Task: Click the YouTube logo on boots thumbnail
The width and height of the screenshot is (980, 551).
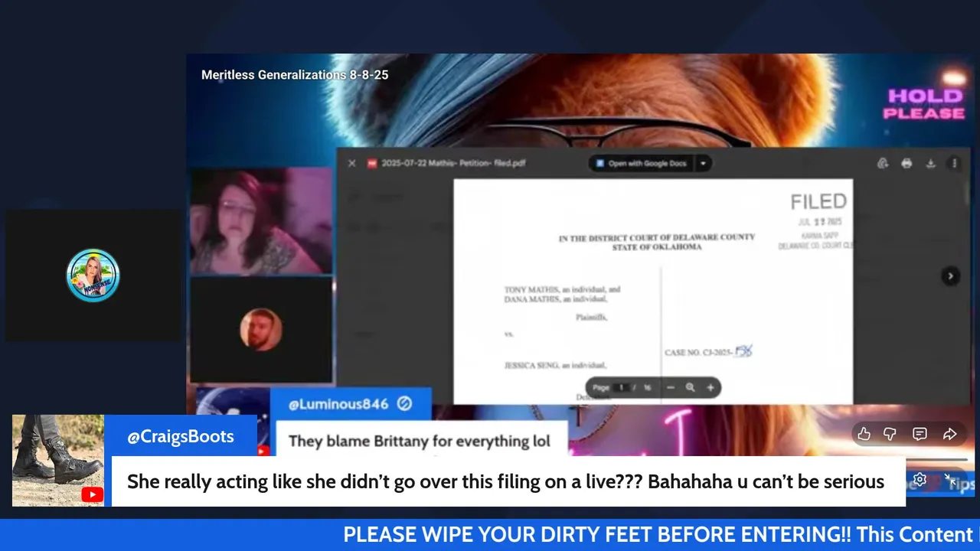Action: (92, 495)
